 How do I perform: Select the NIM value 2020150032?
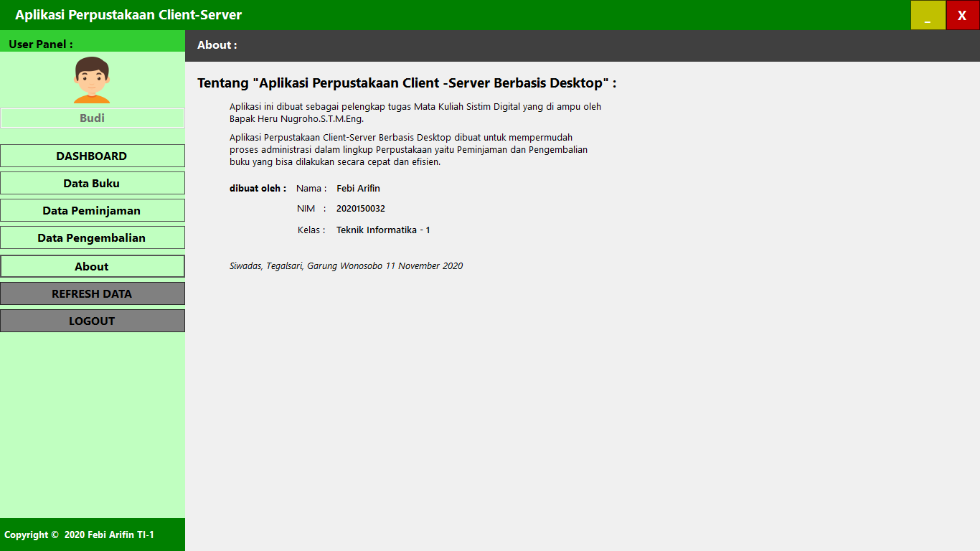[360, 209]
